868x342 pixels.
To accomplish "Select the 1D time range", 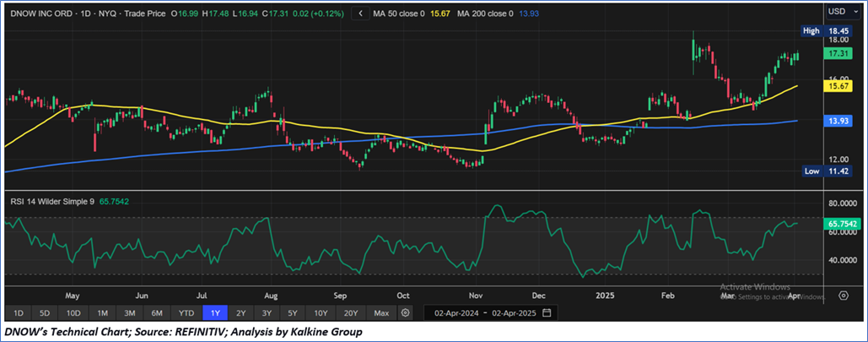I will pos(19,313).
